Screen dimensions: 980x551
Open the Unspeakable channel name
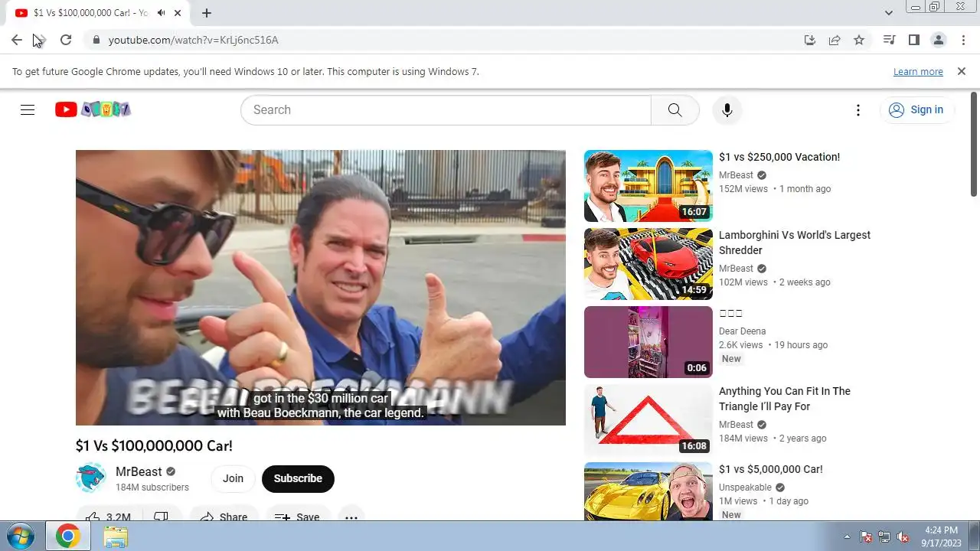coord(745,487)
